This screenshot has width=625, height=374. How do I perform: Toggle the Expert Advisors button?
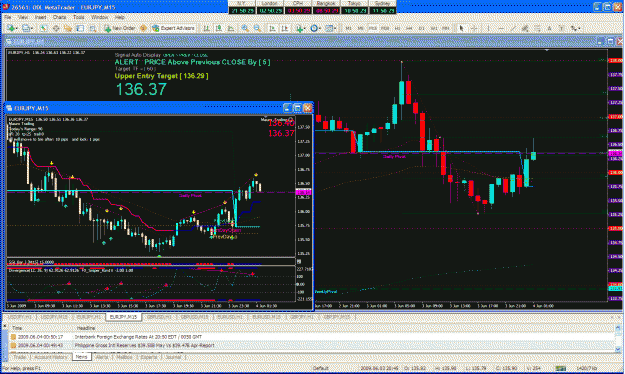(x=173, y=28)
